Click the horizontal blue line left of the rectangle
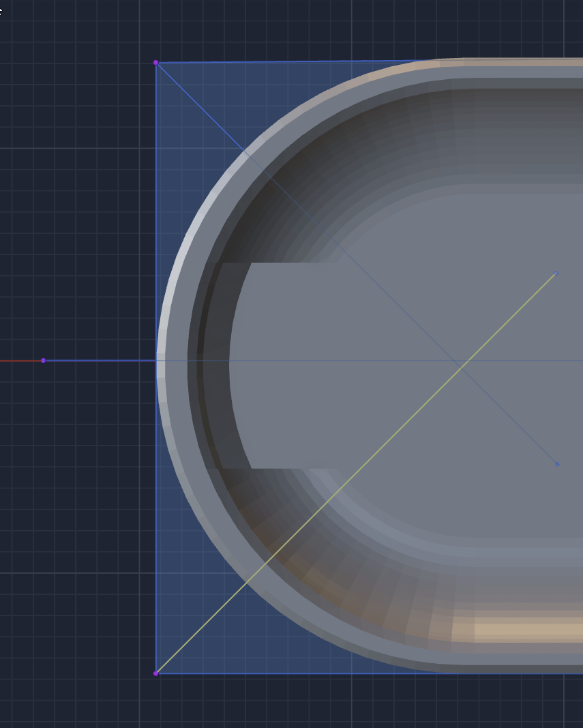Image resolution: width=583 pixels, height=728 pixels. [102, 360]
